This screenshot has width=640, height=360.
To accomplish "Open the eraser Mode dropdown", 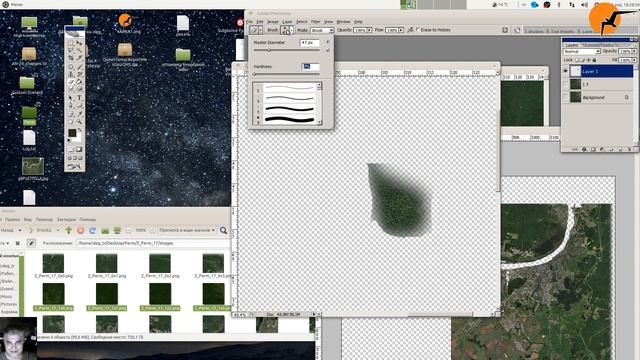I will (x=322, y=30).
